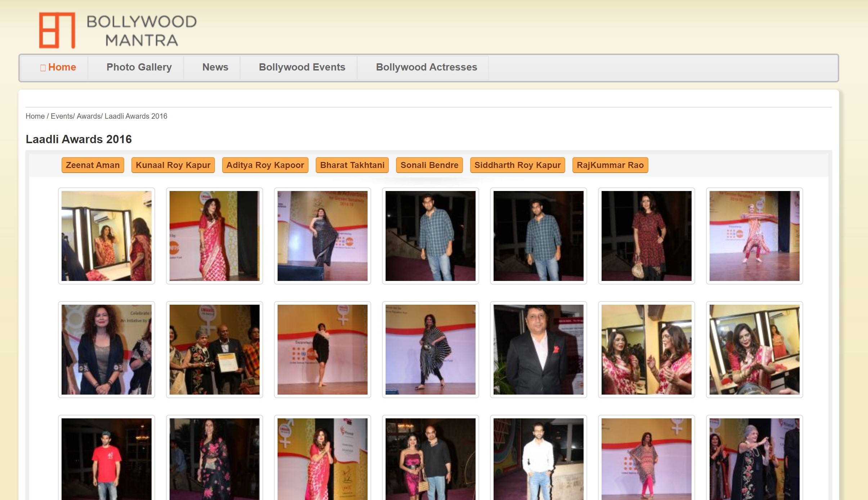Open photo of woman in black floral saree

[215, 459]
